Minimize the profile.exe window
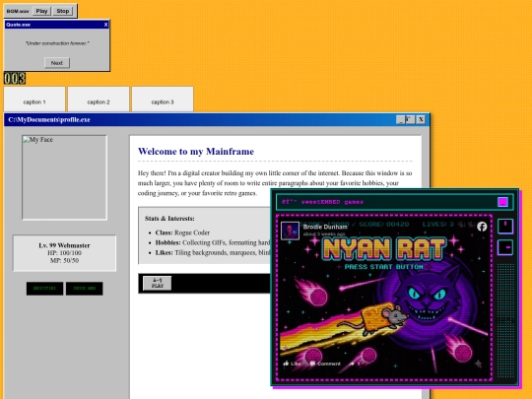This screenshot has height=399, width=532. (400, 120)
